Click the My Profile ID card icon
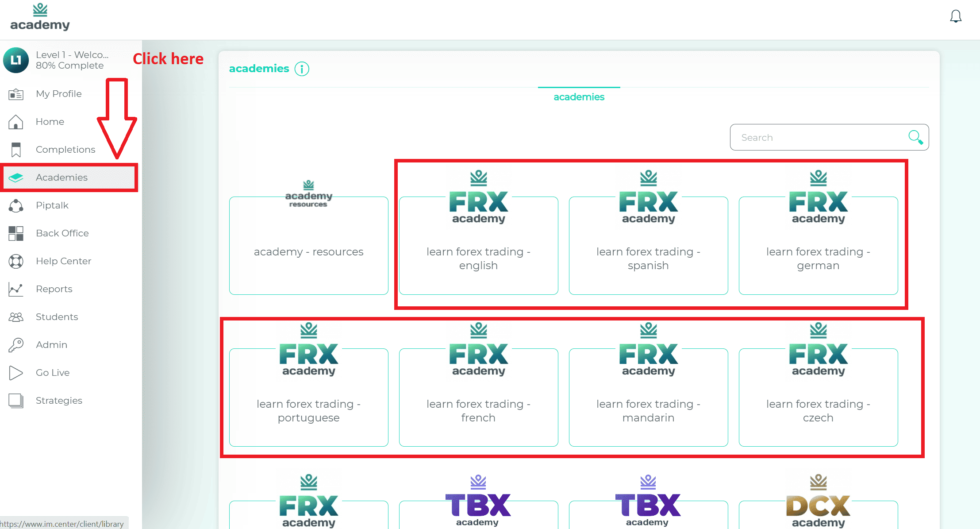This screenshot has height=529, width=980. click(x=16, y=94)
